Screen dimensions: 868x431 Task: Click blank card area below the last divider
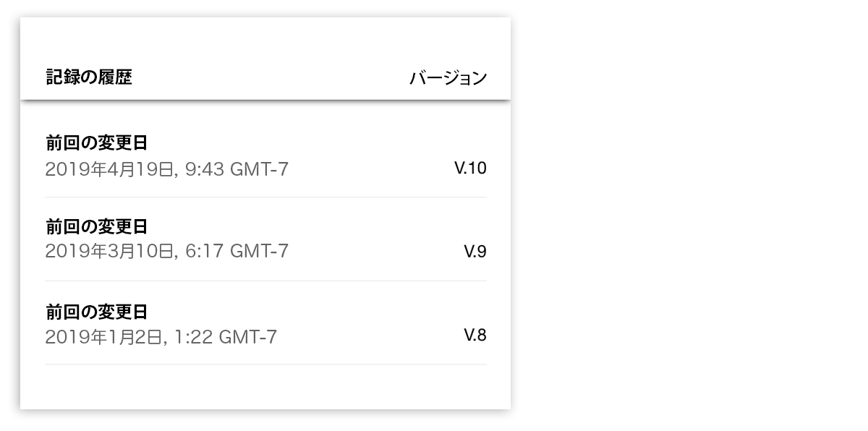(x=265, y=387)
